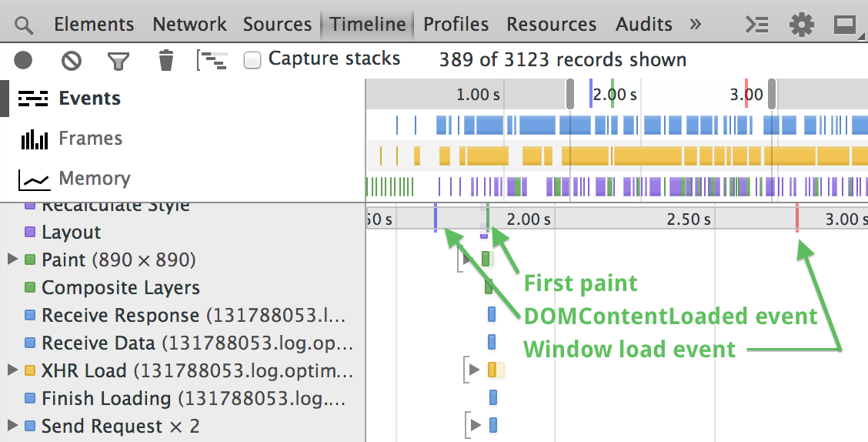Click the clear recording icon
This screenshot has height=442, width=868.
click(x=72, y=60)
